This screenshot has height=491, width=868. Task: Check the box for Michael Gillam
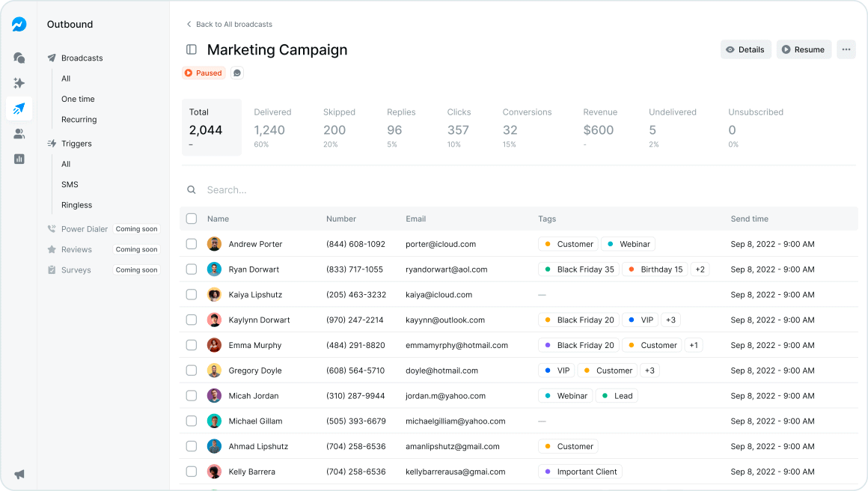coord(192,421)
